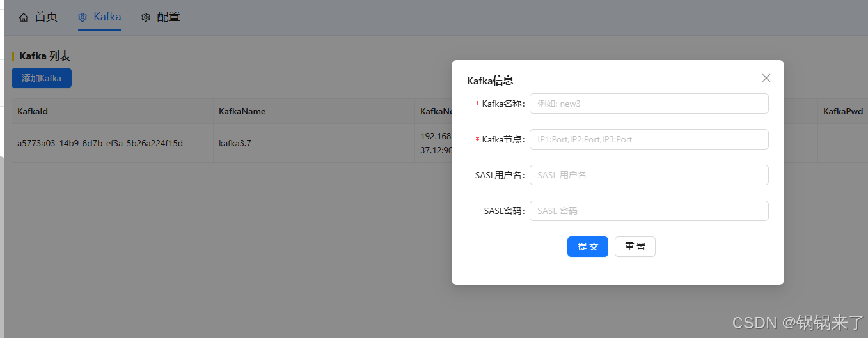Click the 添加Kafka button
The height and width of the screenshot is (338, 868).
pos(42,78)
